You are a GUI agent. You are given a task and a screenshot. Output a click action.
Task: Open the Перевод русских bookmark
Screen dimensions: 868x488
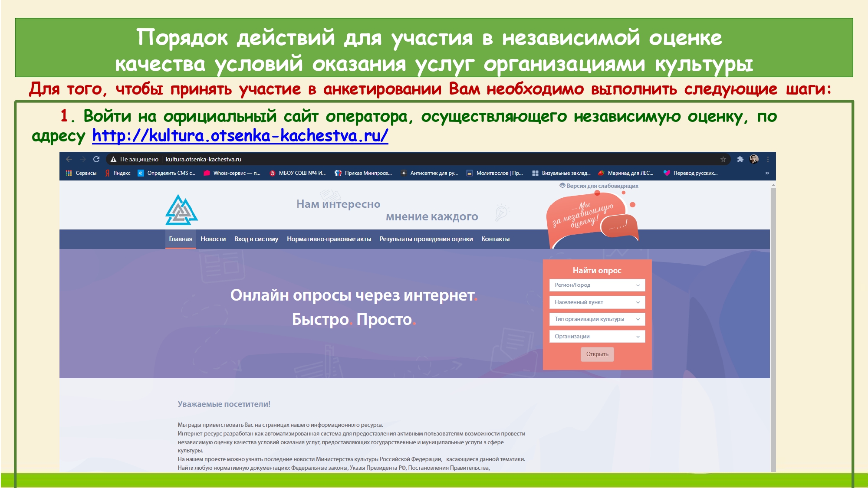tap(690, 173)
